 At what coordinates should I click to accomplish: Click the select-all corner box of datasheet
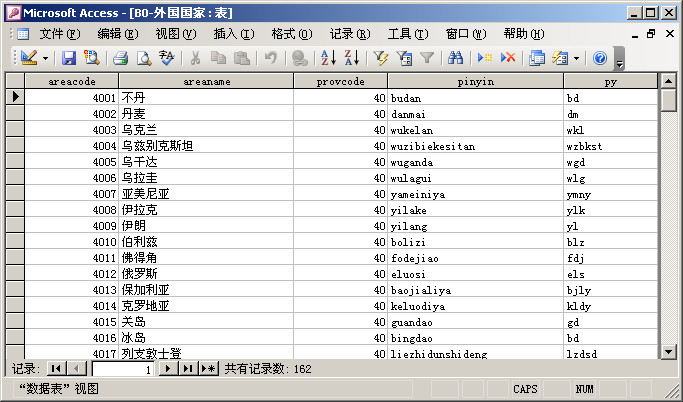click(15, 81)
